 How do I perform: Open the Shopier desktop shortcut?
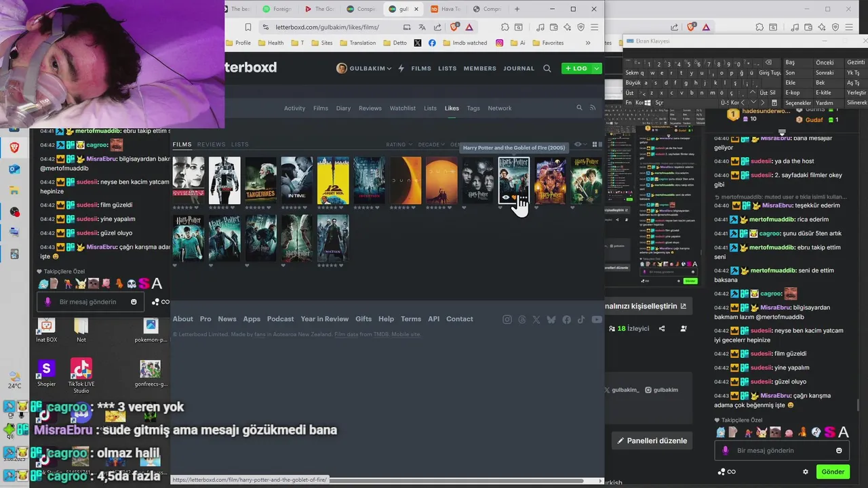coord(46,373)
